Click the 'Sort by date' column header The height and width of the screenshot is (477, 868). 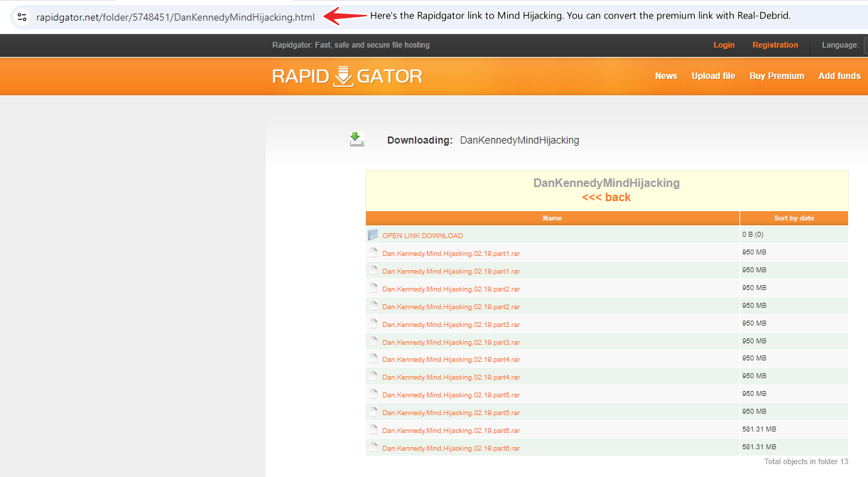pyautogui.click(x=793, y=218)
